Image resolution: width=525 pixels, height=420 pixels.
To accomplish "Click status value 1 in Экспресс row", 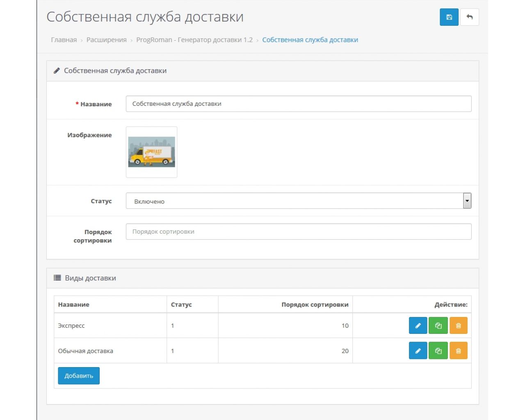I will (173, 326).
